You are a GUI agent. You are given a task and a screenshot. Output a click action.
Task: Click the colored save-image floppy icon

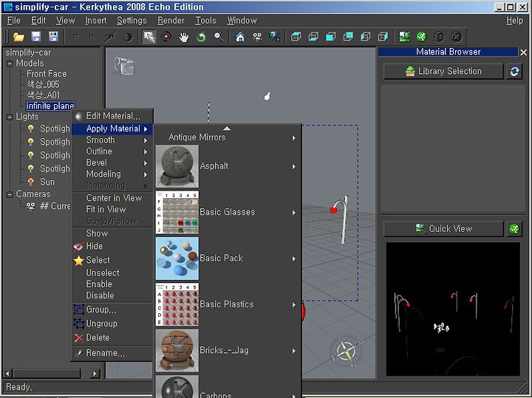(x=53, y=37)
